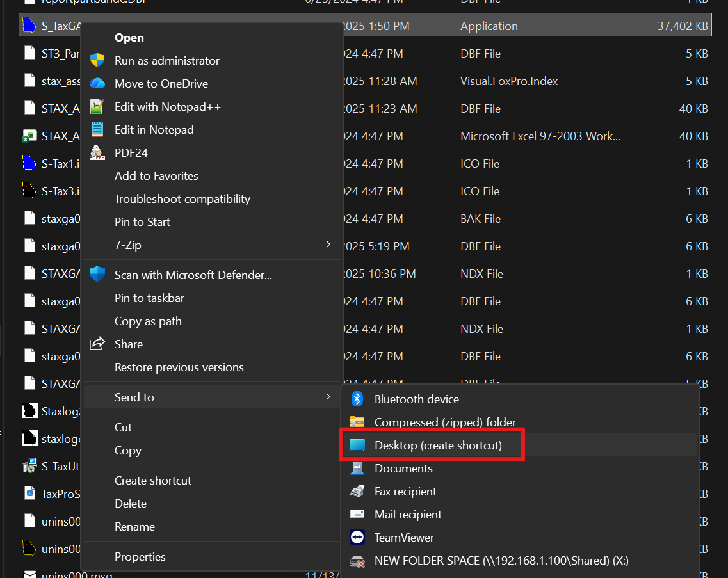Image resolution: width=728 pixels, height=578 pixels.
Task: Click the TeamViewer icon in Send to
Action: [x=357, y=538]
